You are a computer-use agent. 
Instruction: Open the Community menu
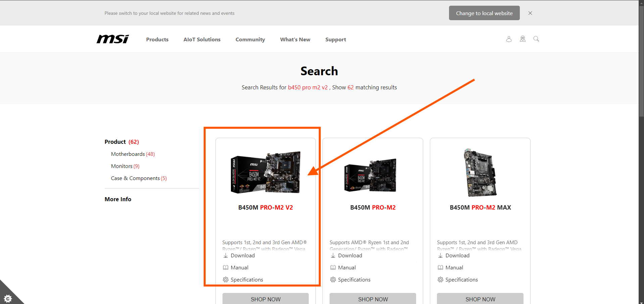tap(250, 39)
